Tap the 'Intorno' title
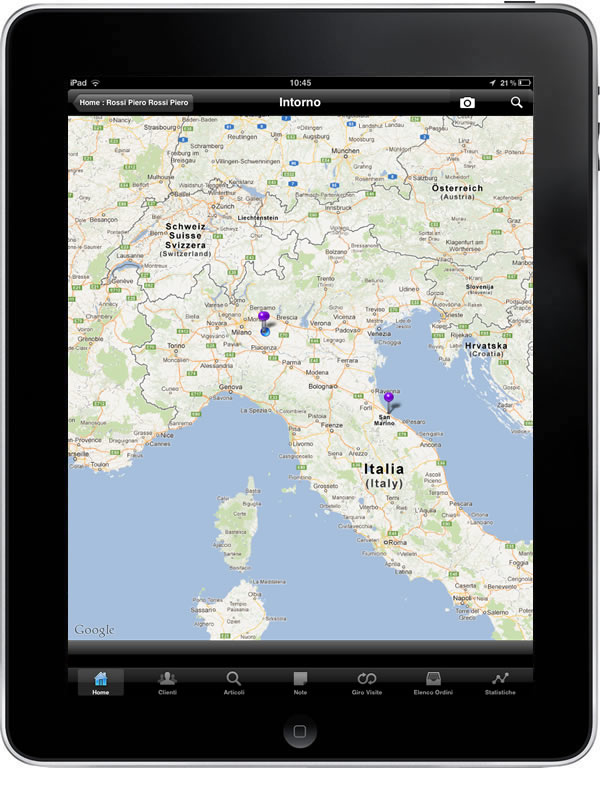The height and width of the screenshot is (800, 600). (x=300, y=103)
